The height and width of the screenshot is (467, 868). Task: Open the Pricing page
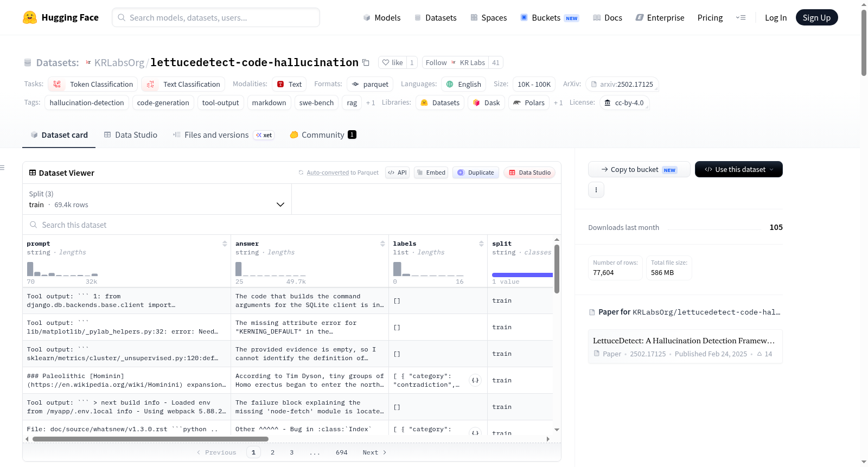click(x=710, y=17)
